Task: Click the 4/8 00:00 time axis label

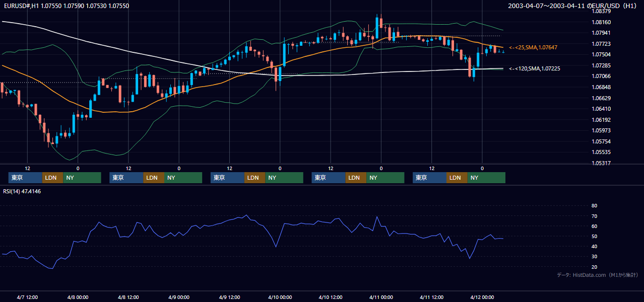Action: click(x=78, y=297)
